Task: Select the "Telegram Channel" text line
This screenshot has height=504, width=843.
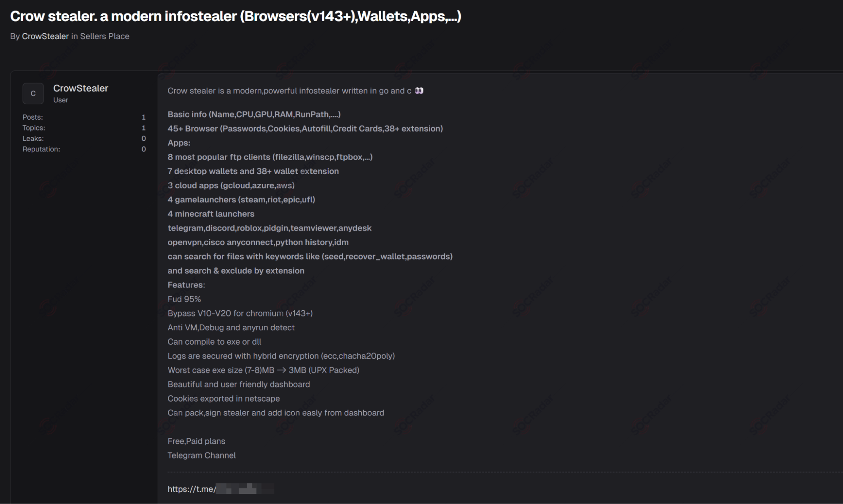Action: pyautogui.click(x=202, y=455)
